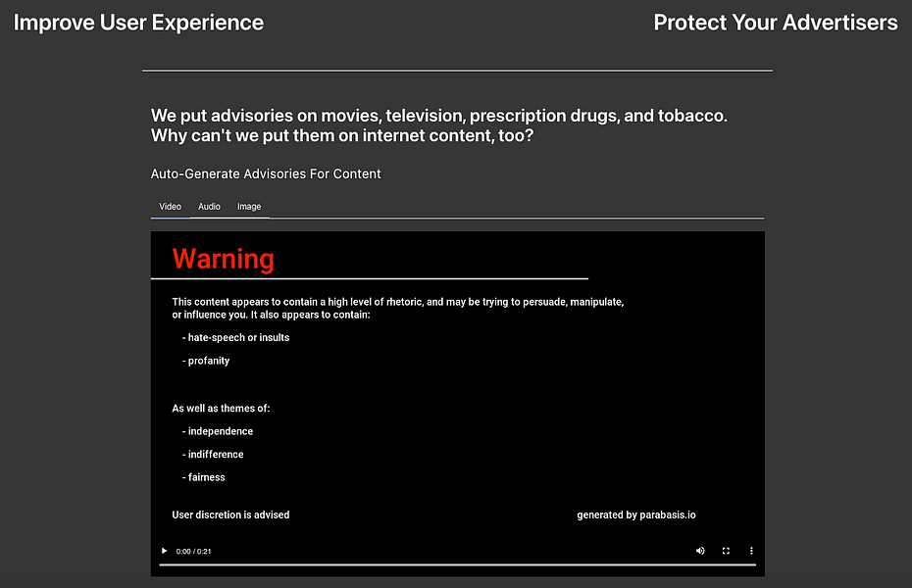
Task: Enter fullscreen mode on the video
Action: (x=726, y=551)
